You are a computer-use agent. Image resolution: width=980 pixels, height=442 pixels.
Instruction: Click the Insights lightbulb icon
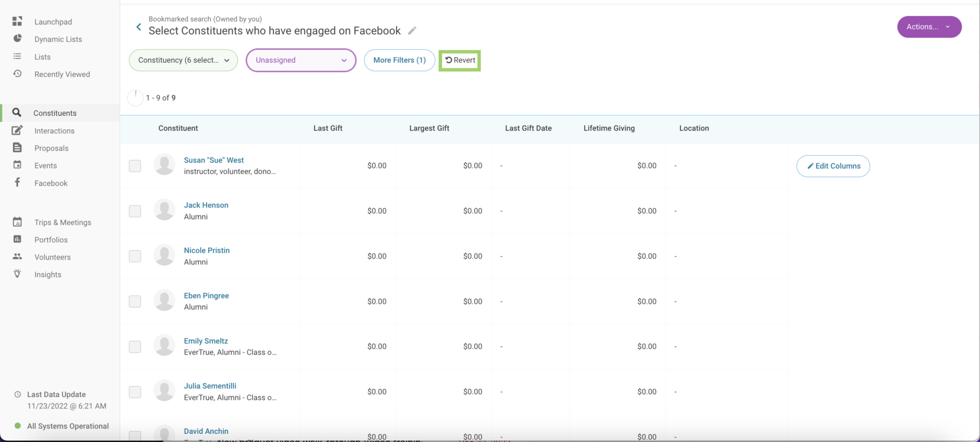point(17,274)
